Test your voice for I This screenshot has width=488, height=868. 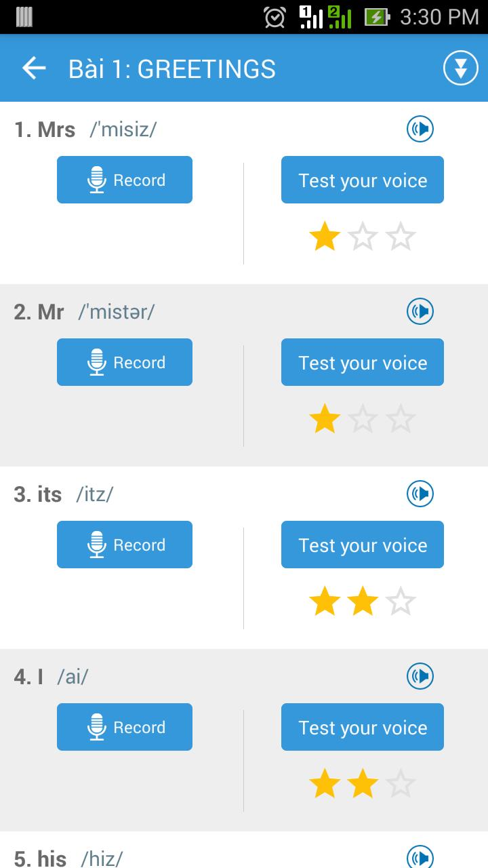pos(363,727)
